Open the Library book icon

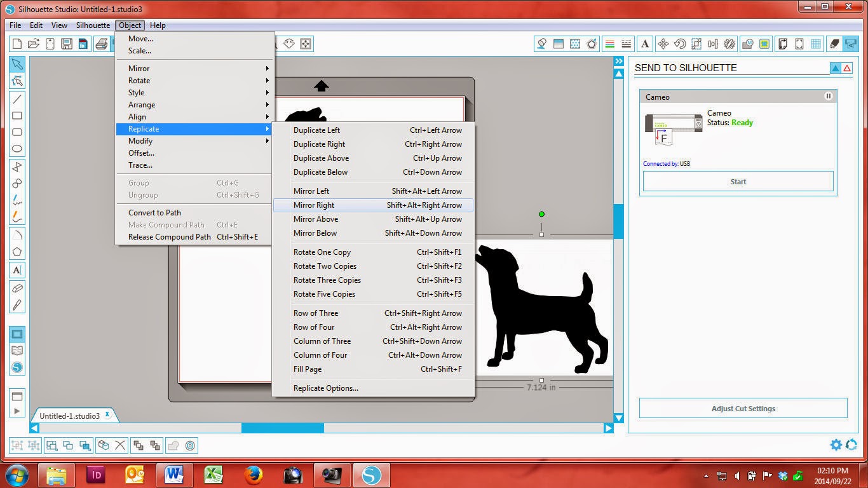pos(17,351)
